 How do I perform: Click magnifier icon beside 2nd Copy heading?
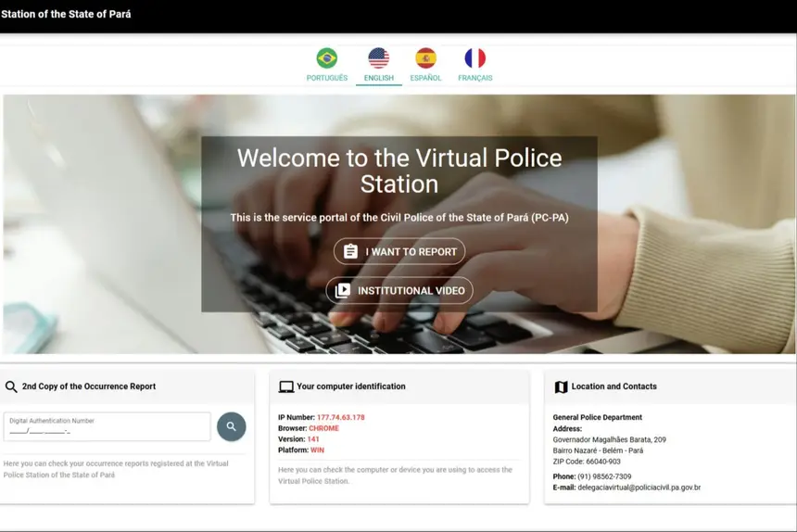point(11,386)
